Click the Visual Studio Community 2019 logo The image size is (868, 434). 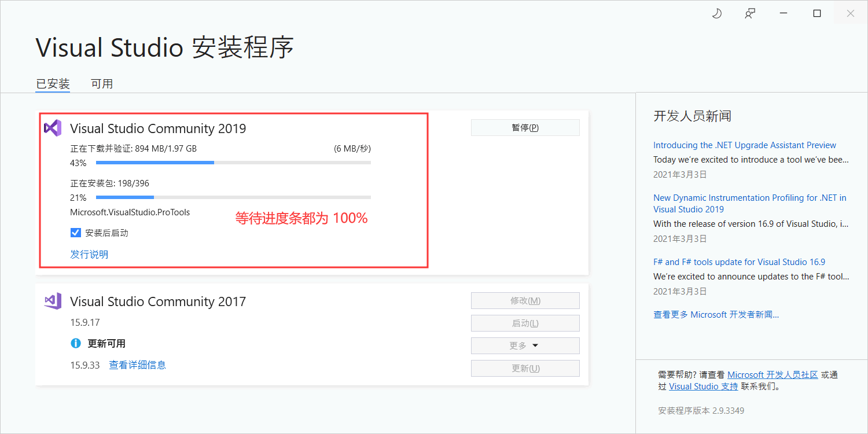pos(53,128)
